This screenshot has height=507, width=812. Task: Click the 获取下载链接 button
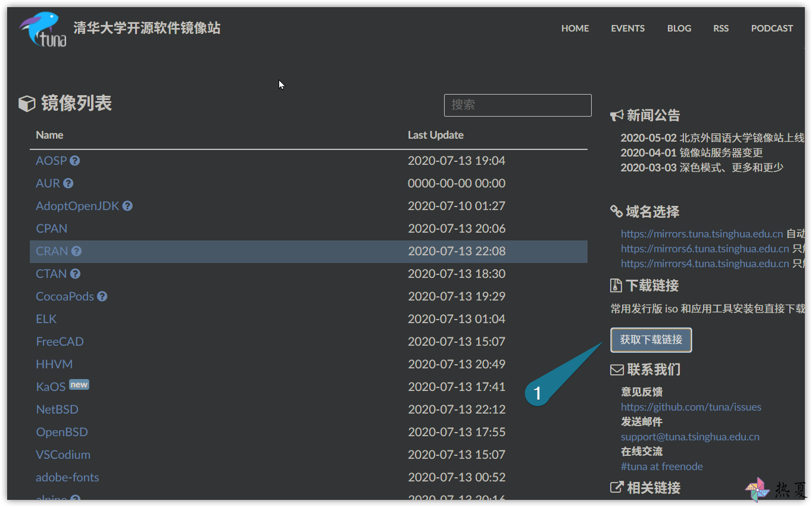(651, 340)
